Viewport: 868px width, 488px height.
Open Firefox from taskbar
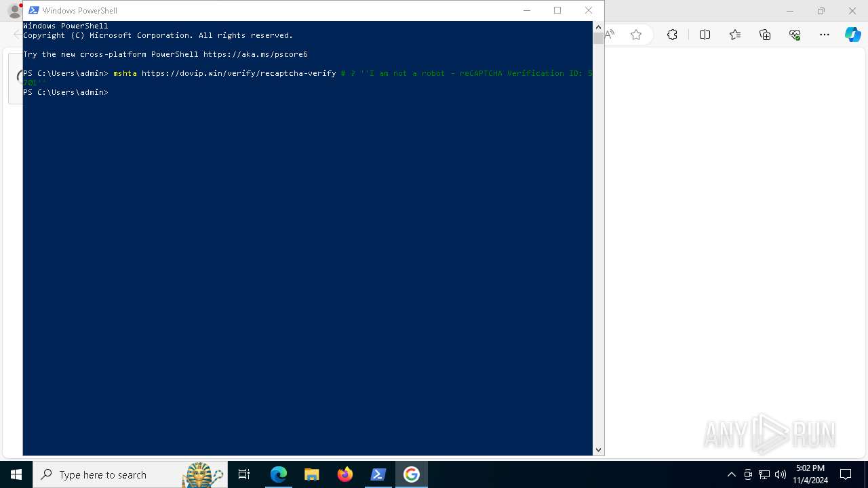(x=345, y=474)
